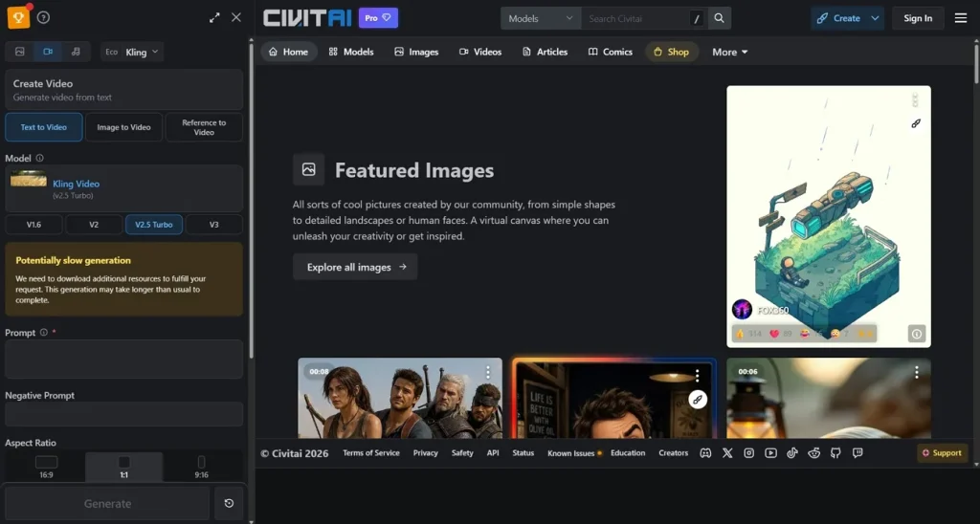Click the Create button
Screen dimensions: 980x524
[x=838, y=18]
